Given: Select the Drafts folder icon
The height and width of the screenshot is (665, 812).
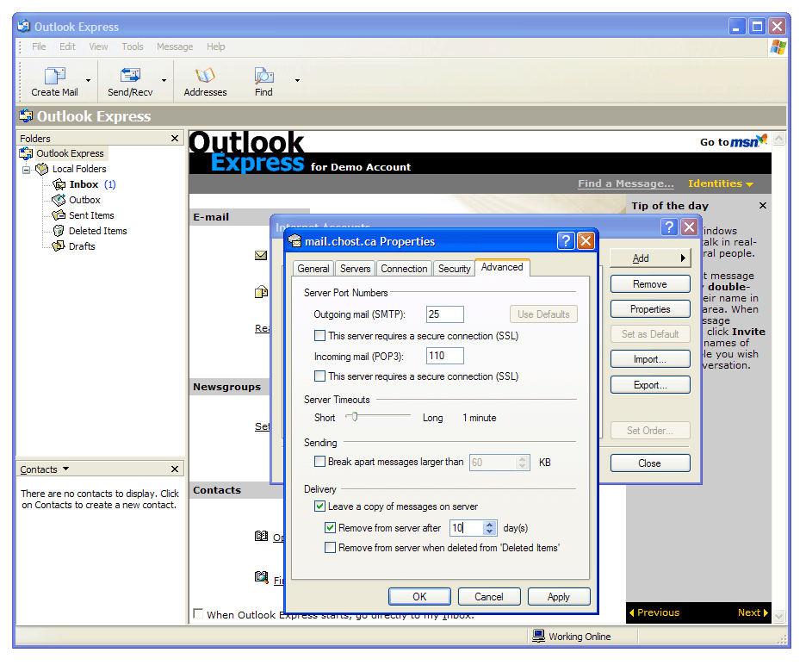Looking at the screenshot, I should 59,246.
